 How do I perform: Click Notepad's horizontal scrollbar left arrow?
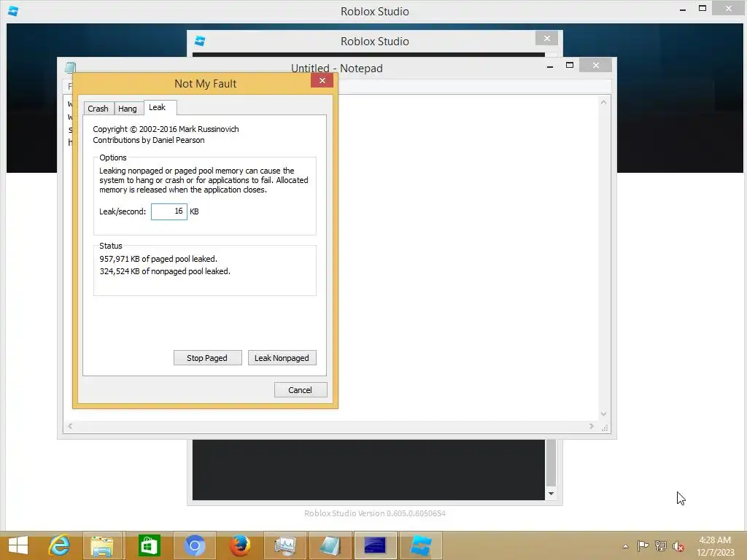[70, 426]
